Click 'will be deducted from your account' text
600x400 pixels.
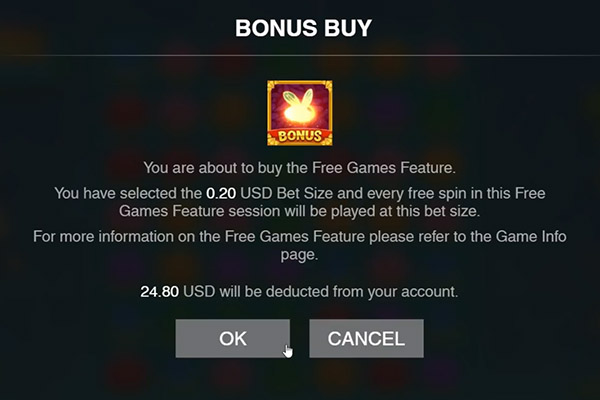coord(339,292)
